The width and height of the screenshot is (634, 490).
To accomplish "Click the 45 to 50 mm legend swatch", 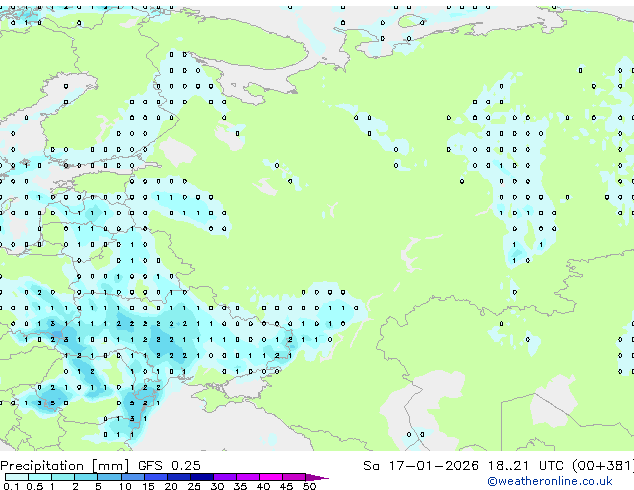I will [294, 477].
